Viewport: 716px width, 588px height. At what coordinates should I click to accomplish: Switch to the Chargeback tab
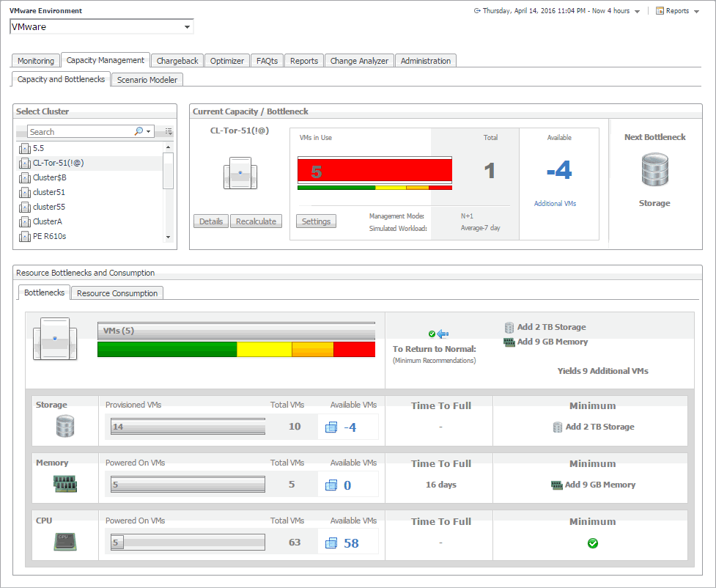click(x=177, y=61)
